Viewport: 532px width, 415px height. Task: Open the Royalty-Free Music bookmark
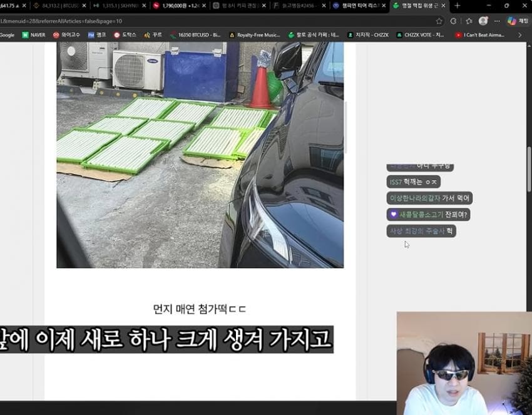[255, 35]
